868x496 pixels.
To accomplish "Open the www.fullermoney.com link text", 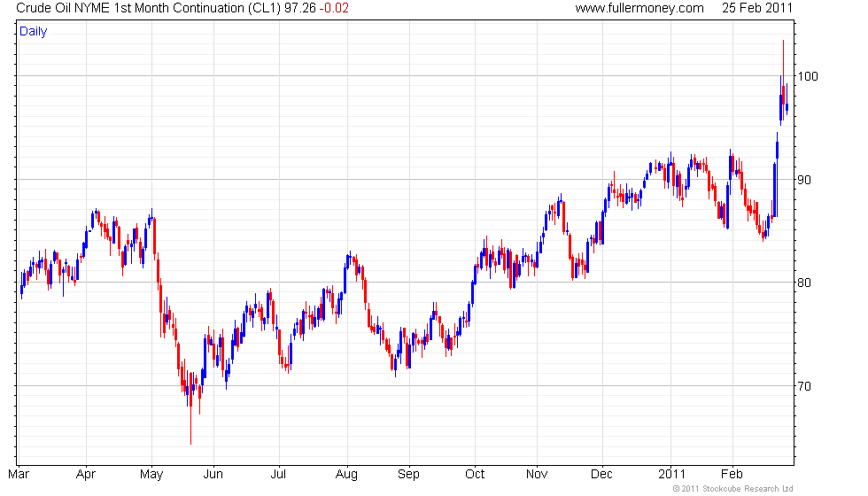I will tap(639, 8).
